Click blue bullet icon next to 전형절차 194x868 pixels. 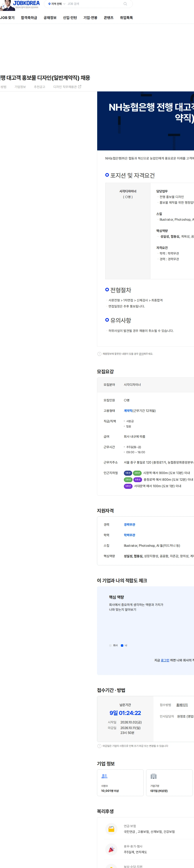point(107,290)
